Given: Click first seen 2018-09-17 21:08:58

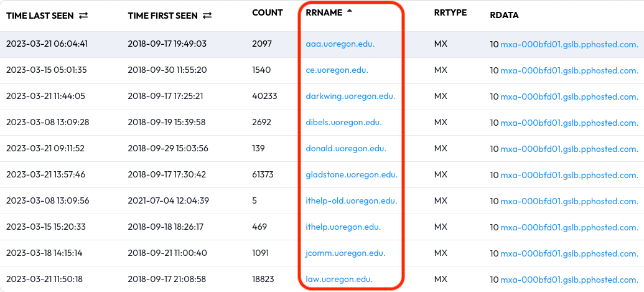Looking at the screenshot, I should pyautogui.click(x=167, y=280).
